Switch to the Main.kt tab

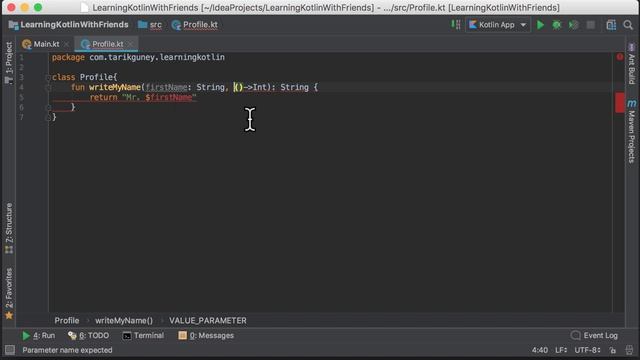pyautogui.click(x=41, y=44)
